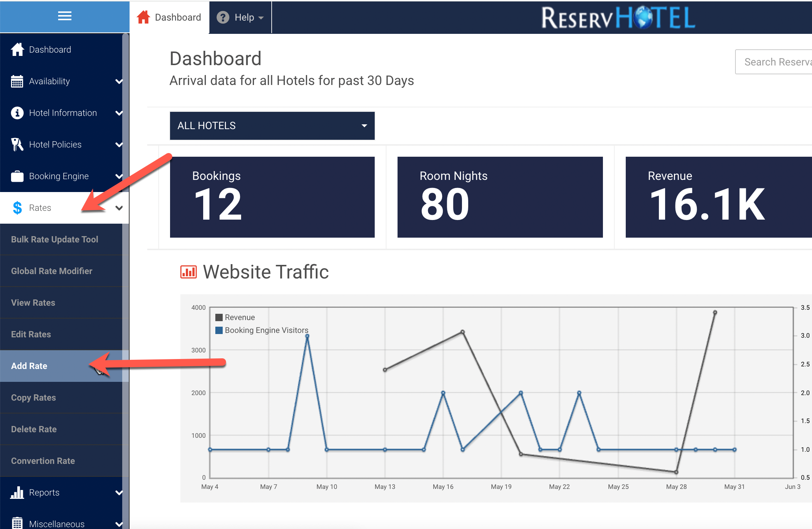Expand the Reports section chevron

119,493
